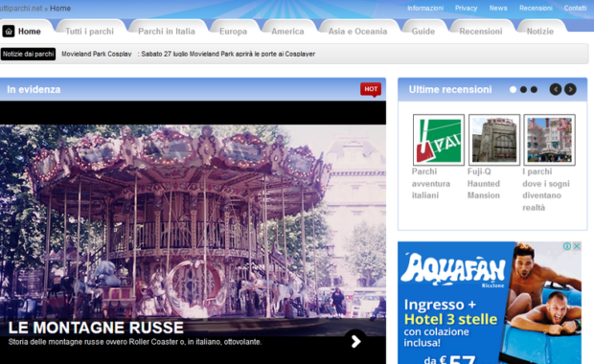Open Fuji-Q Haunted Mansion thumbnail
594x364 pixels.
[x=494, y=140]
